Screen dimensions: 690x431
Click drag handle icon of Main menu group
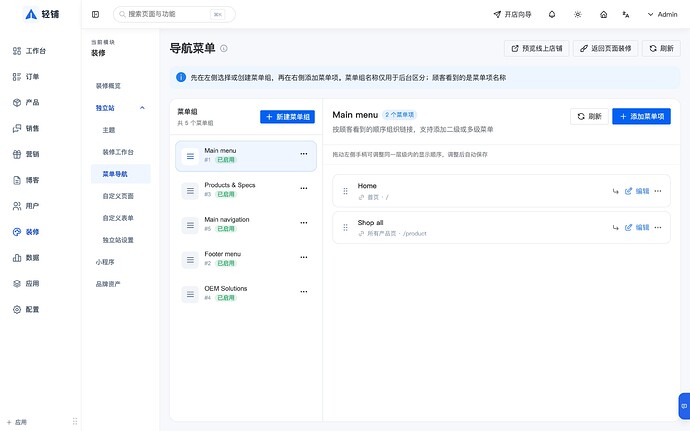click(190, 156)
